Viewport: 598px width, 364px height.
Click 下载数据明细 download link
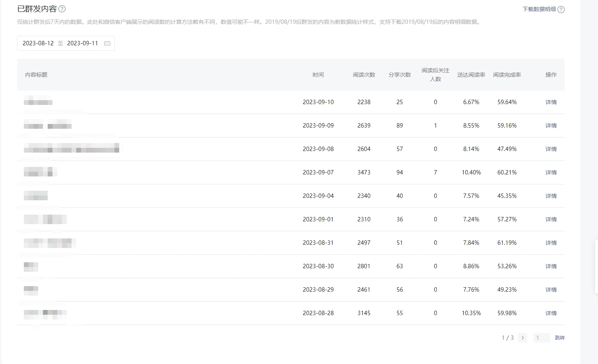pos(539,9)
